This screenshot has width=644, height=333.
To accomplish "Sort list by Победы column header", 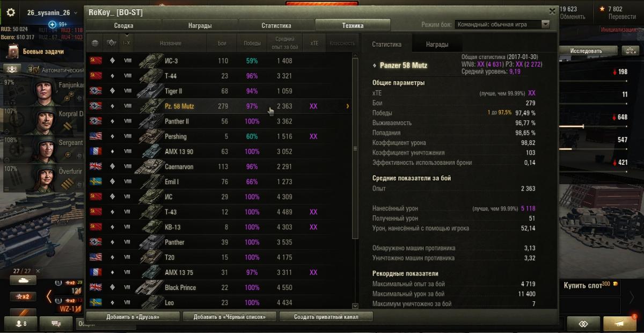I will 252,43.
